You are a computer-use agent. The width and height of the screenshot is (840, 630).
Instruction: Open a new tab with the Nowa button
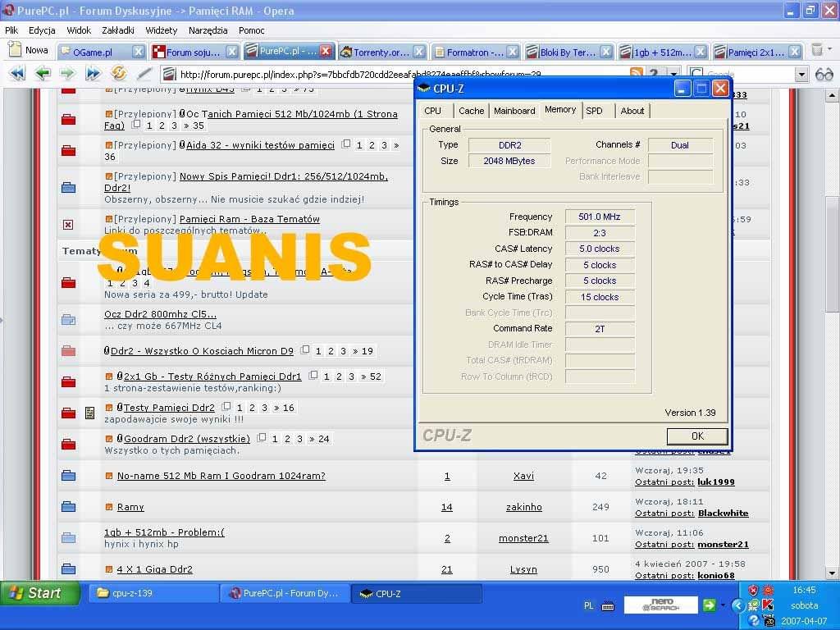click(x=30, y=50)
